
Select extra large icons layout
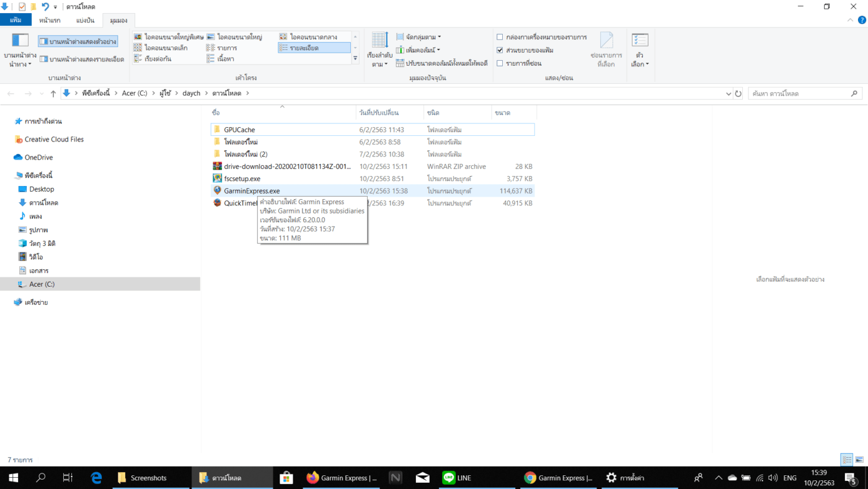click(x=169, y=37)
